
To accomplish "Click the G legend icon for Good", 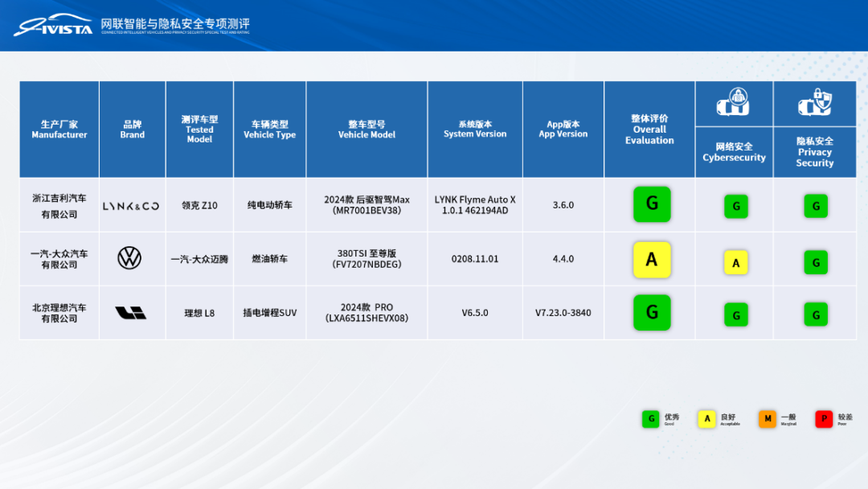I will [x=649, y=419].
